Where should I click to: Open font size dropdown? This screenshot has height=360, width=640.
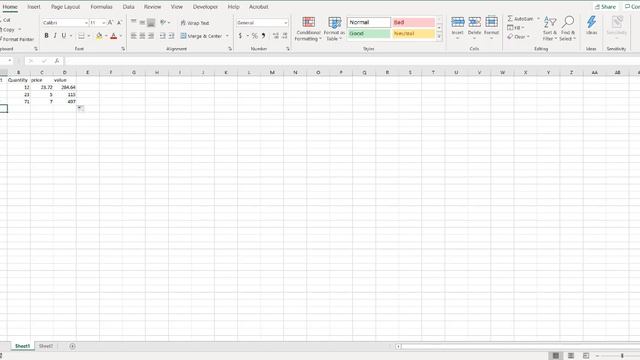(x=104, y=23)
